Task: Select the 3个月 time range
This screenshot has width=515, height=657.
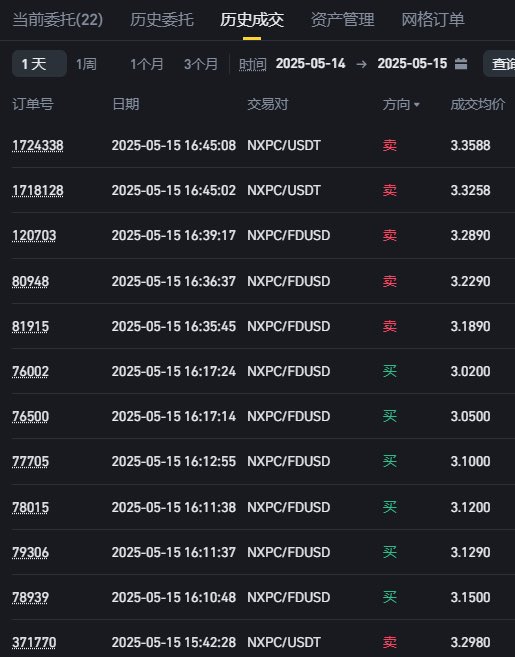Action: 201,64
